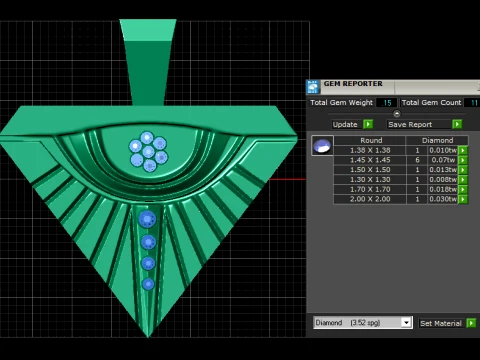Screen dimensions: 480x360
Task: Select the 1.45 X 1.45 size cell
Action: pos(370,160)
